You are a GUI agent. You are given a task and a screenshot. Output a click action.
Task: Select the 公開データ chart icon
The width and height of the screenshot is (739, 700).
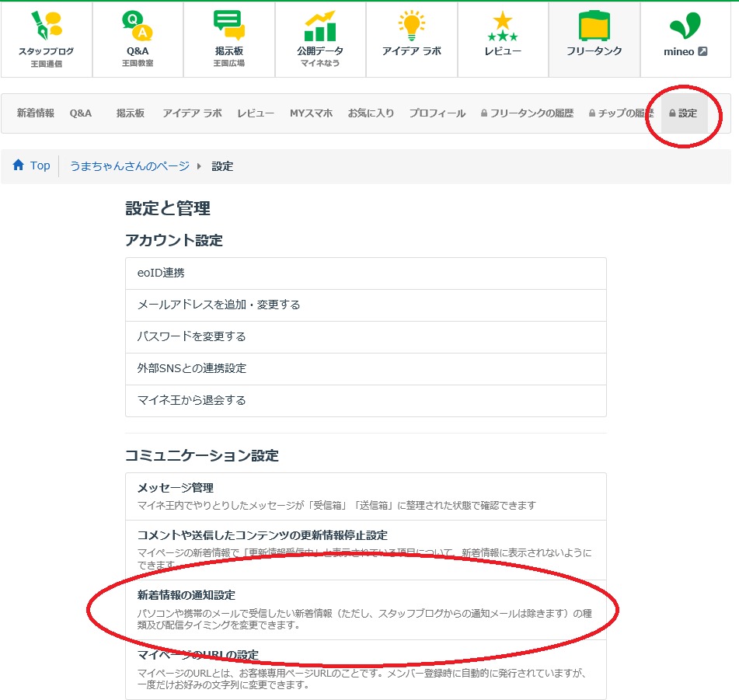[x=320, y=26]
